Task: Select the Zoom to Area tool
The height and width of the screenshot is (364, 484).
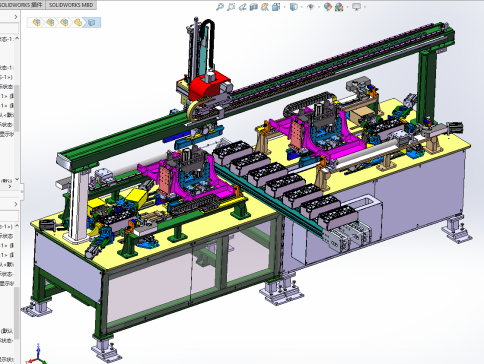Action: tap(231, 7)
